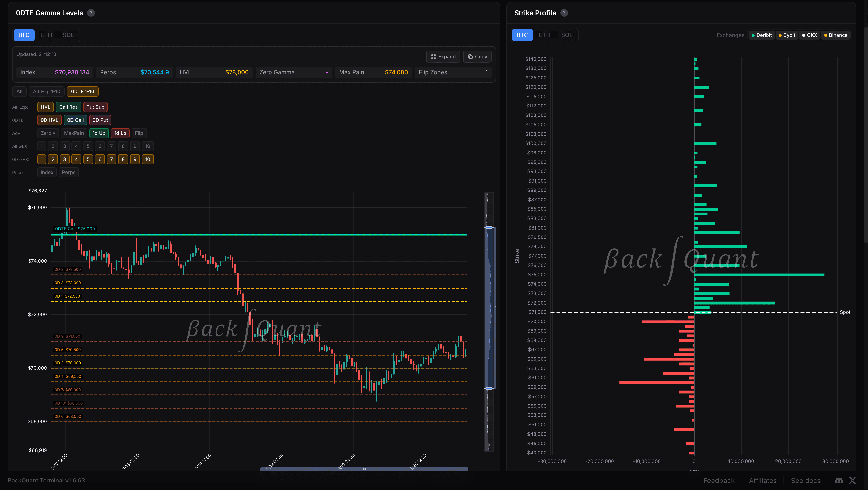The width and height of the screenshot is (868, 490).
Task: Click the help icon beside Strike Profile
Action: click(x=564, y=13)
